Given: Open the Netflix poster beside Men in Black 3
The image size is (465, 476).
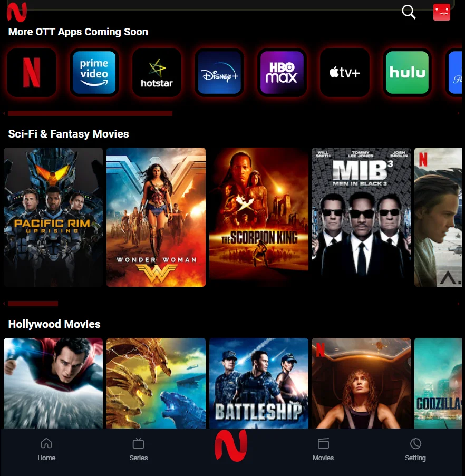Looking at the screenshot, I should pyautogui.click(x=438, y=217).
